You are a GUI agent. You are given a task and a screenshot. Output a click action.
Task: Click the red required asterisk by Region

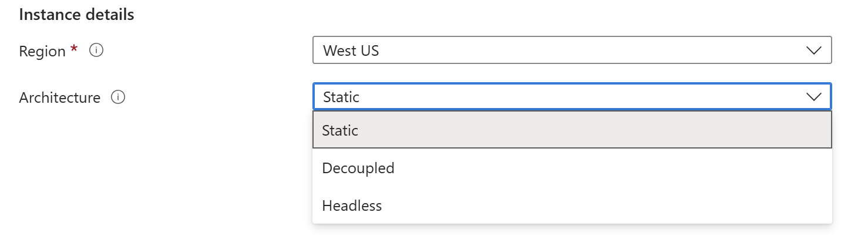[x=74, y=49]
